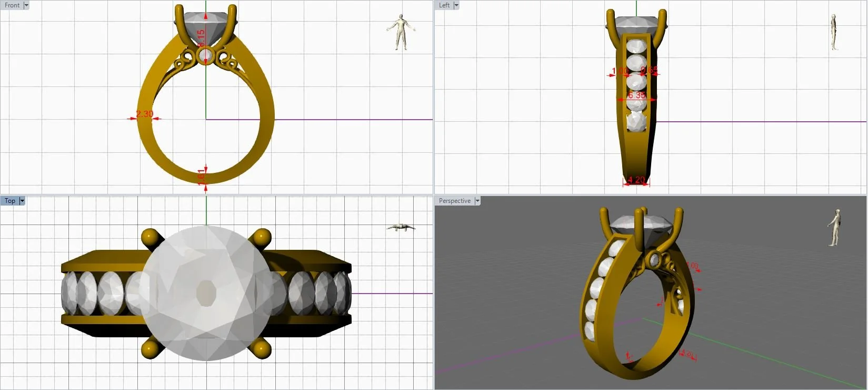The image size is (868, 390).
Task: Select the 1.00 dimension in Left view
Action: pos(620,71)
